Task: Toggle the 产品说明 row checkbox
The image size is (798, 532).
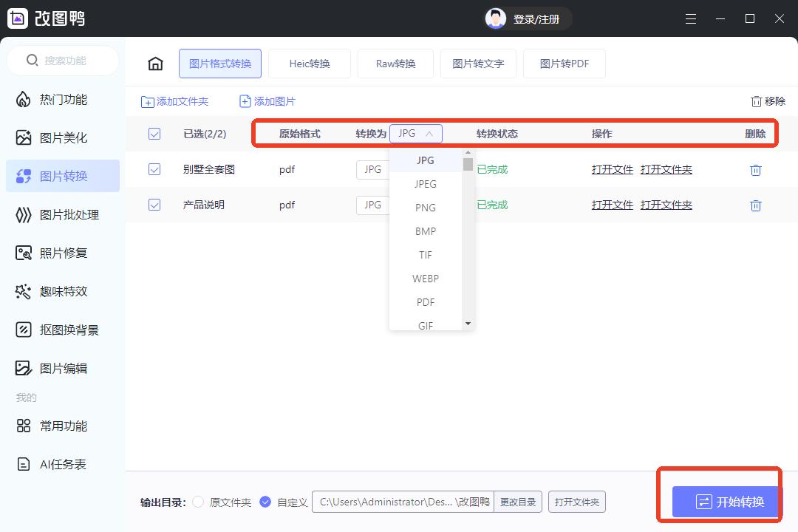Action: [x=154, y=205]
